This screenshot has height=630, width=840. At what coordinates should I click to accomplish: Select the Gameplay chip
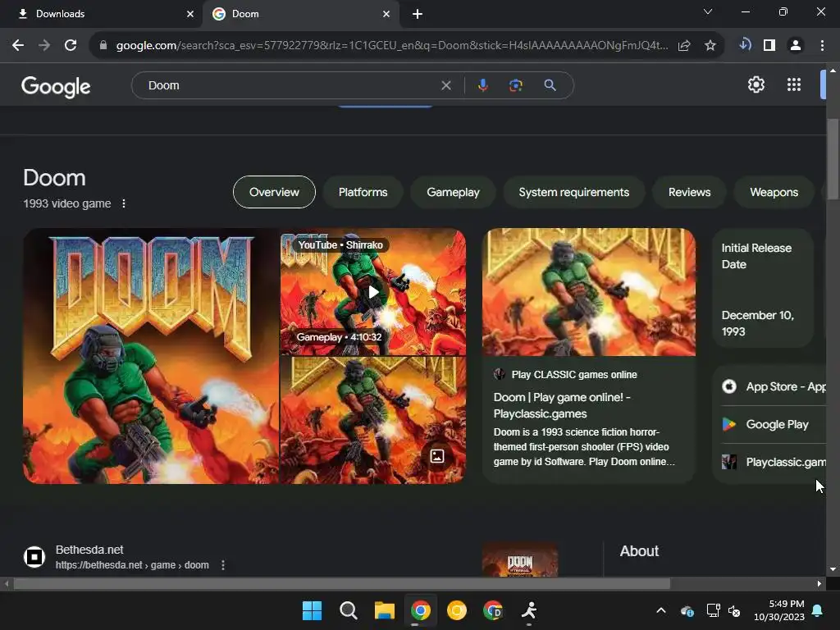[453, 192]
